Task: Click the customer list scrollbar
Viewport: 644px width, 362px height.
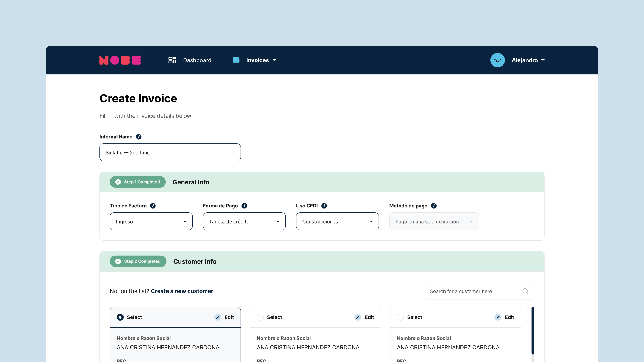Action: [533, 330]
